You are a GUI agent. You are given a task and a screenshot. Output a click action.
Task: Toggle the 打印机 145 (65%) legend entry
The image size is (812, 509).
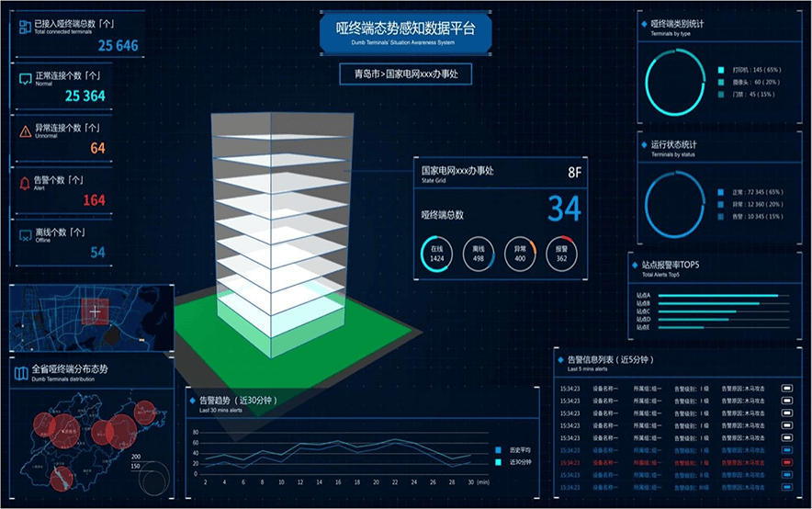[721, 70]
